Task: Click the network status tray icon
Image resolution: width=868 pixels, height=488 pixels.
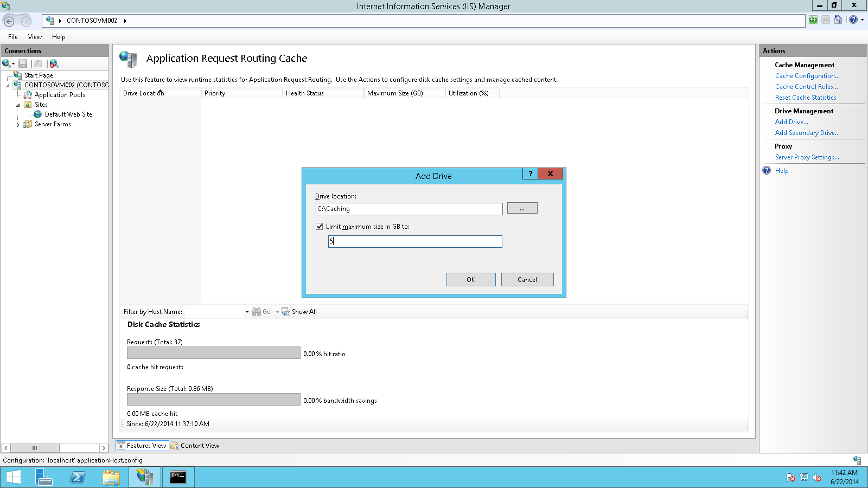Action: [804, 478]
